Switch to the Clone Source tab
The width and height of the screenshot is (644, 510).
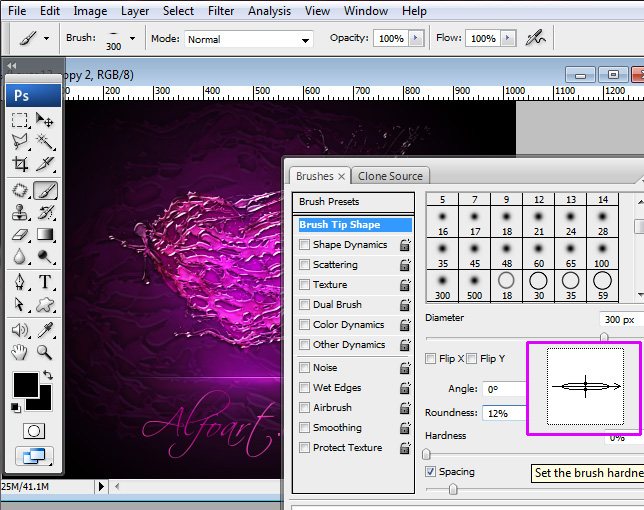(x=390, y=176)
